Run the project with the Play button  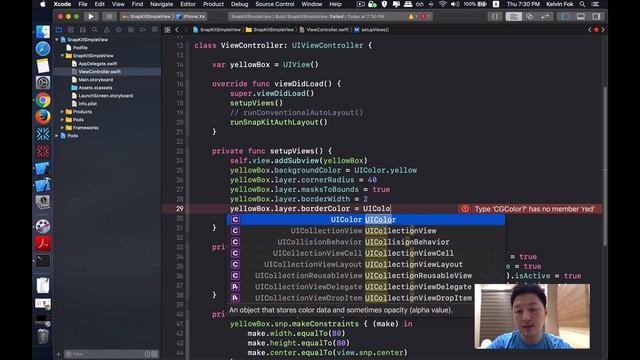pos(91,17)
